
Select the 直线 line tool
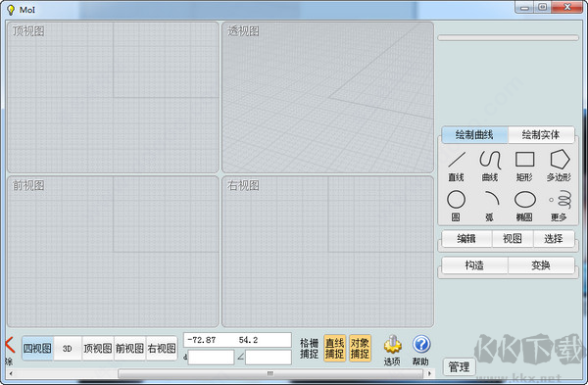457,166
